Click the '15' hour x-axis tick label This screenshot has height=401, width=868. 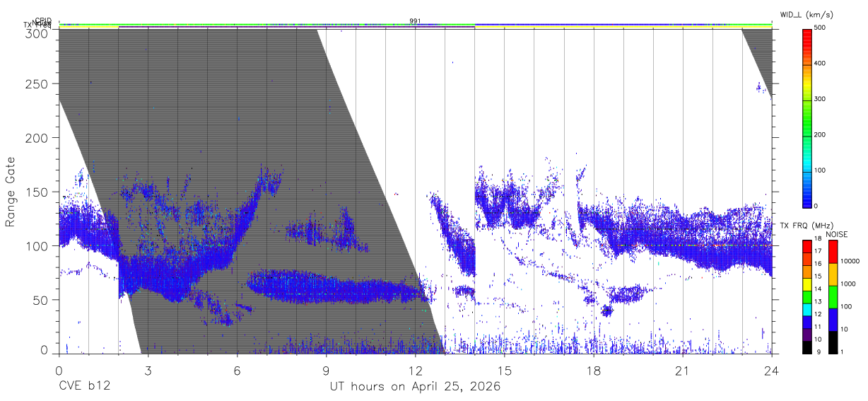pyautogui.click(x=504, y=371)
